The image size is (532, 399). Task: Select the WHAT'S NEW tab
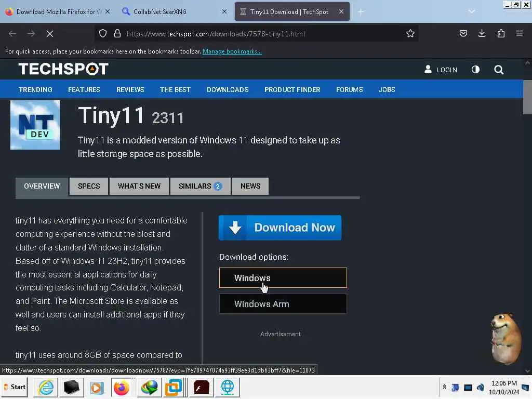(139, 187)
